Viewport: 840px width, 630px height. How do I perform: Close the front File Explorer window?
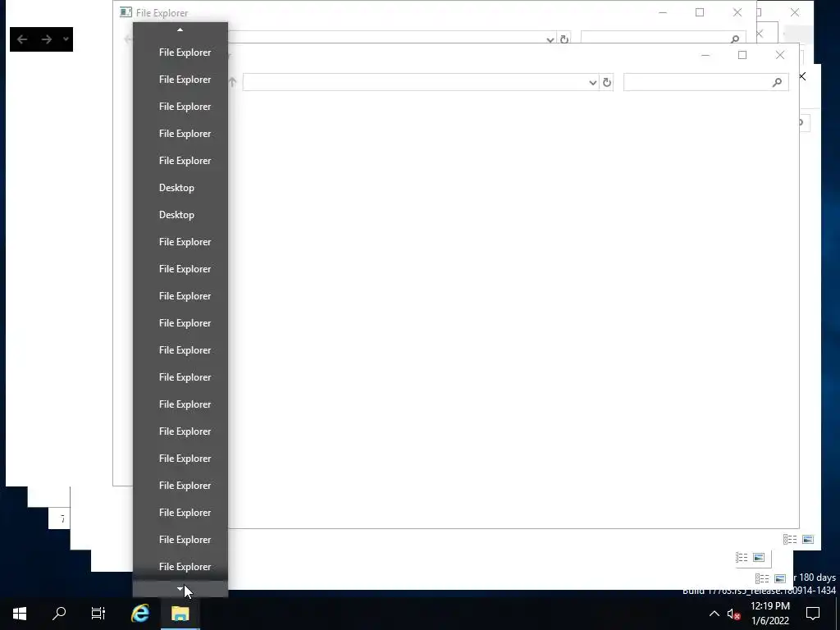(x=780, y=55)
